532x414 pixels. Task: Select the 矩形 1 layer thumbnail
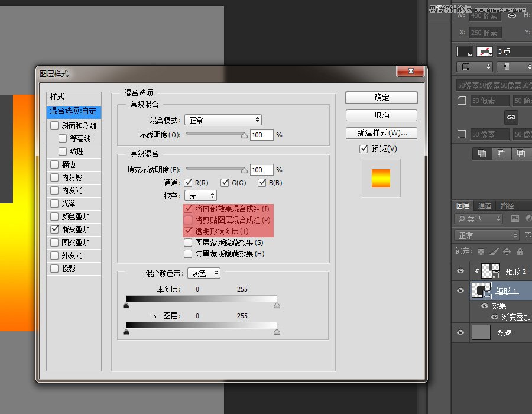481,290
